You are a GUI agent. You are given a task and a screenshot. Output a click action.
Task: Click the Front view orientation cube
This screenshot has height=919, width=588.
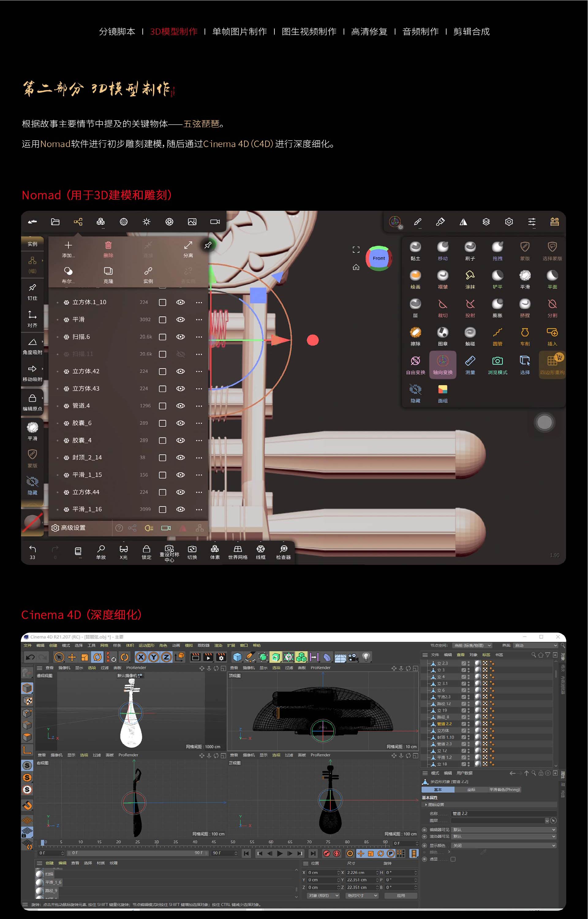tap(379, 259)
